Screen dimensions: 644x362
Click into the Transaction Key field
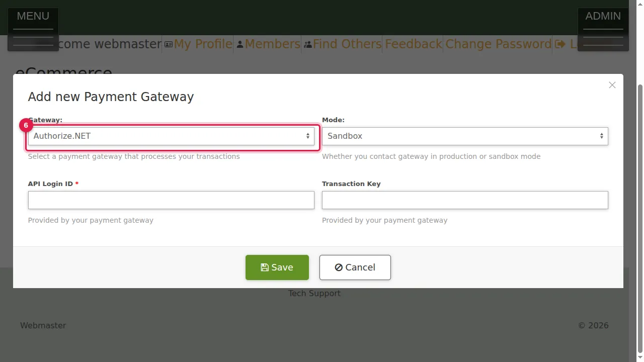(x=465, y=200)
